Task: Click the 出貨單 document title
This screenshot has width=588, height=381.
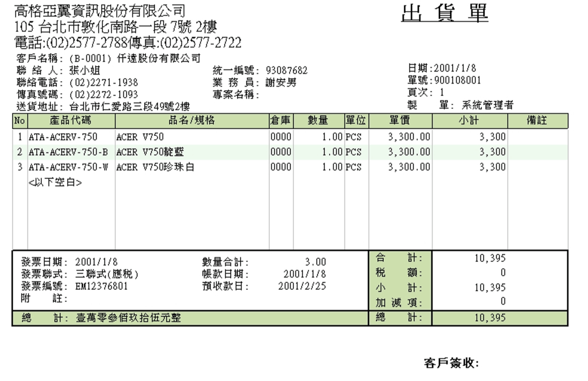Action: [x=444, y=14]
